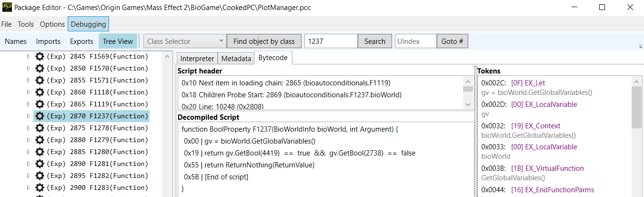Click gear icon beside export 2895 F1282
The height and width of the screenshot is (197, 644).
[40, 176]
